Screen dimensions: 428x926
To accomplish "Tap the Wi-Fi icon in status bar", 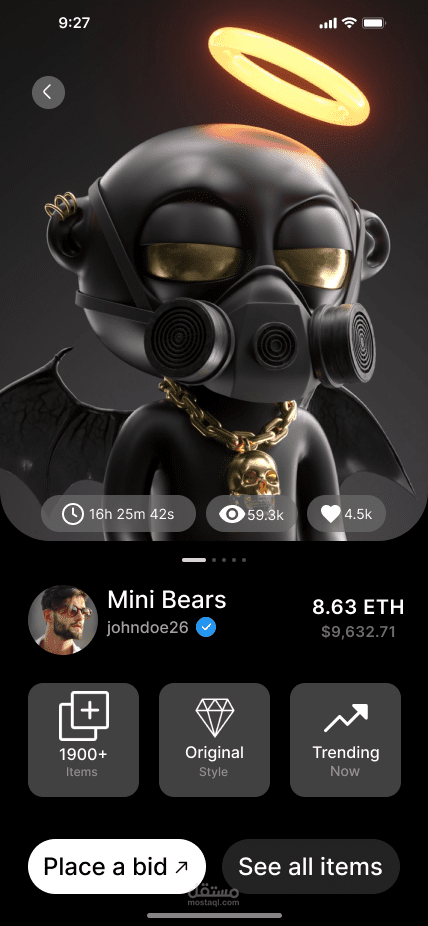I will [349, 24].
